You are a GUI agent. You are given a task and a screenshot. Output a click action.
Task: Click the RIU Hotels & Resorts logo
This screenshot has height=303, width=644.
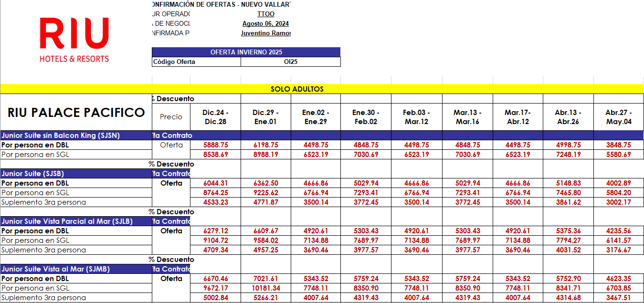pos(74,41)
